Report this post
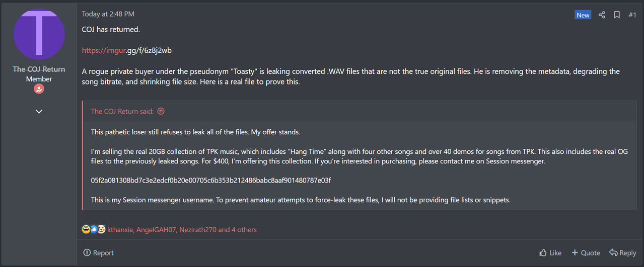Screen dimensions: 644x267 pos(99,253)
